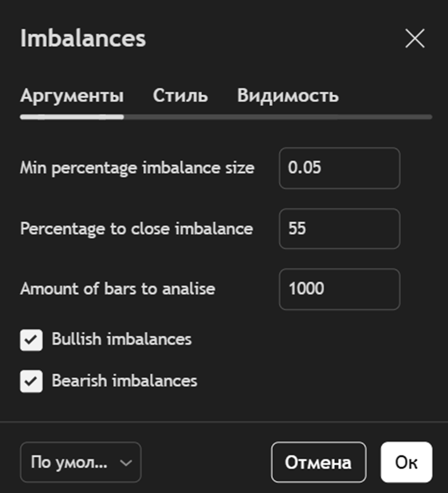448x493 pixels.
Task: Go to the Видимость tab
Action: pos(288,96)
